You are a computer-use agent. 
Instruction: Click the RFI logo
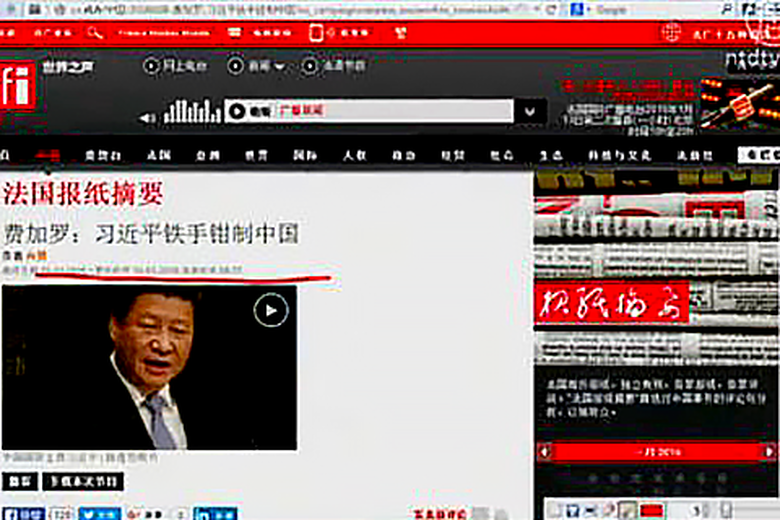pyautogui.click(x=17, y=88)
